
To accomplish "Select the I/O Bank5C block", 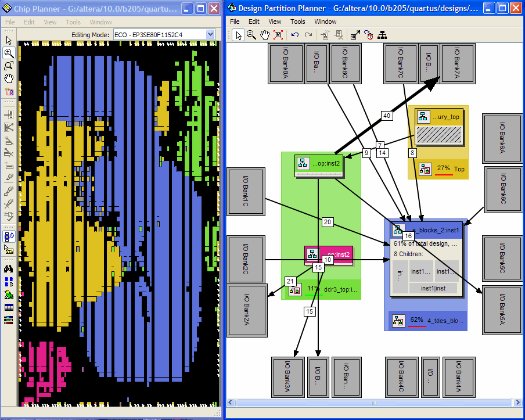I will click(502, 259).
